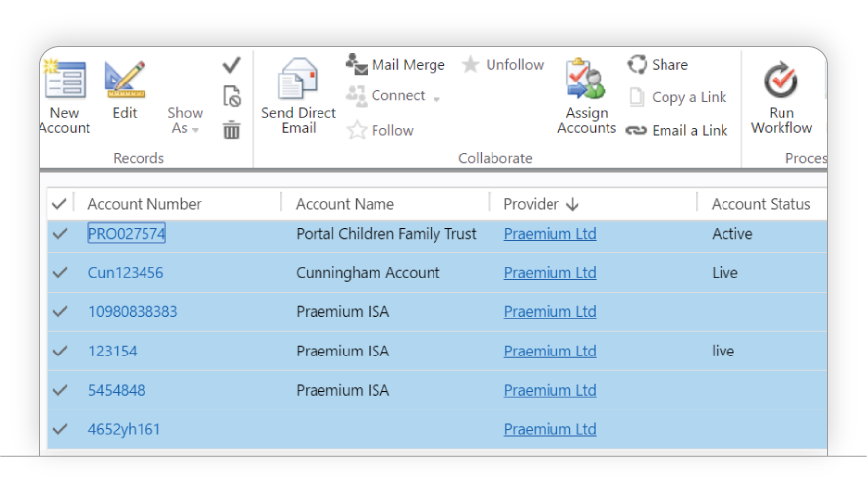The width and height of the screenshot is (868, 492).
Task: Open Praemium Ltd link in Cunningham Account row
Action: (x=550, y=273)
